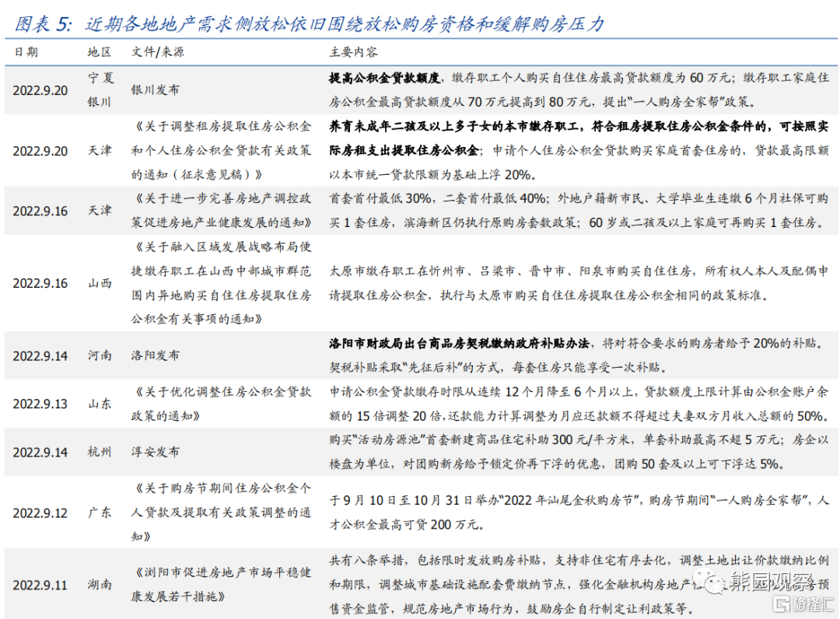
Task: Click the 山西 region cell
Action: (x=100, y=283)
